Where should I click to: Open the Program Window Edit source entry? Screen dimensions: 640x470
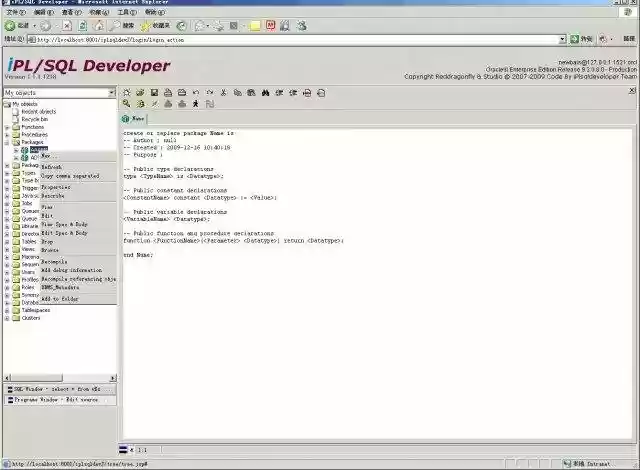click(x=60, y=400)
